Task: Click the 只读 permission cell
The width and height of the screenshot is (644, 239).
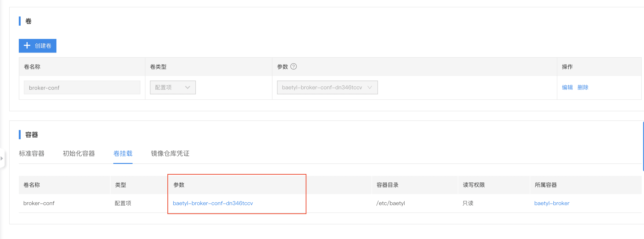Action: point(468,203)
